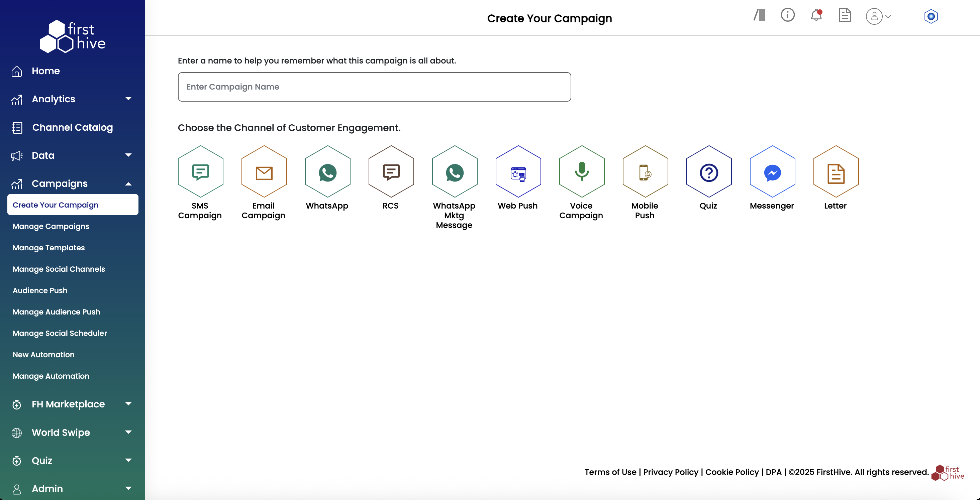
Task: Click the Data megaphone icon
Action: point(17,155)
